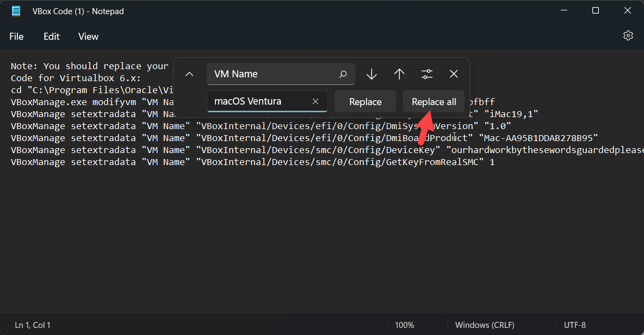Image resolution: width=644 pixels, height=335 pixels.
Task: Close the find and replace bar
Action: 454,74
